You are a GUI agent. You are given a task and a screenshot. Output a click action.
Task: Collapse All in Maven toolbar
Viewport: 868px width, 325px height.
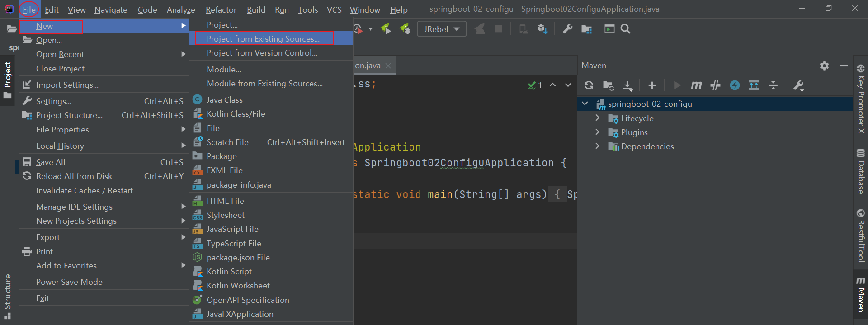(774, 85)
